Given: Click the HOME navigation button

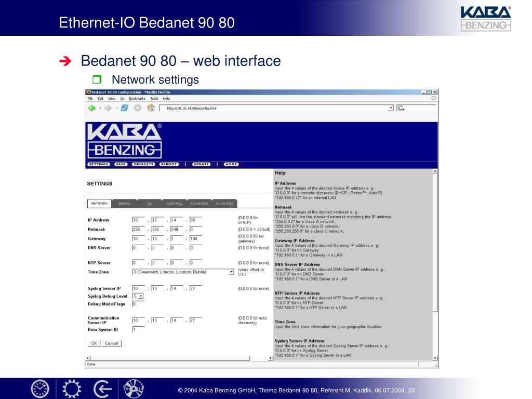Looking at the screenshot, I should pos(231,164).
